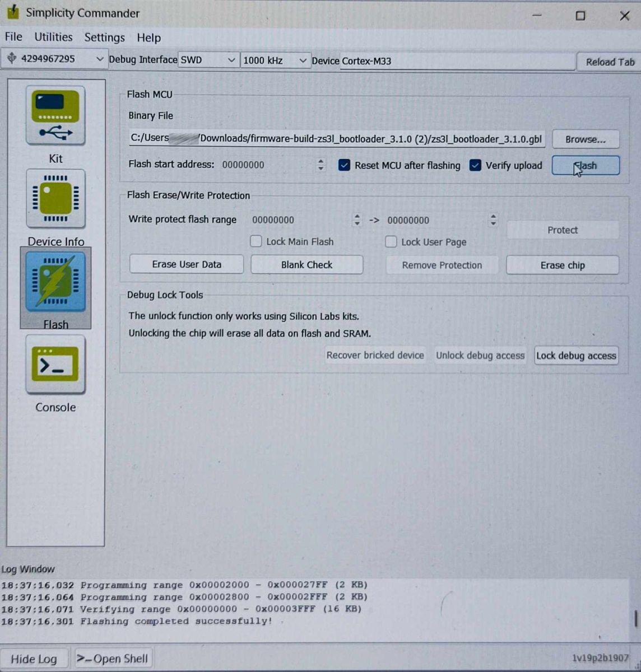Open the Debug Interface SWD dropdown
Viewport: 641px width, 672px height.
coord(208,60)
